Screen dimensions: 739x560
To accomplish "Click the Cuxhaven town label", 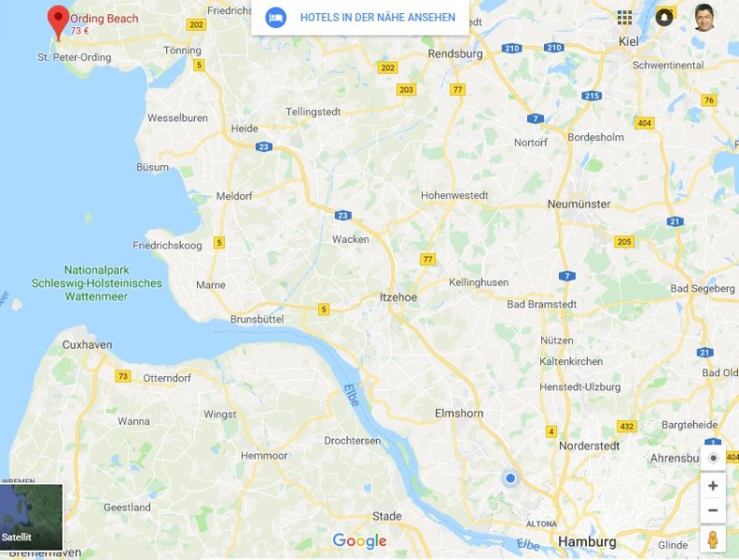I will coord(87,344).
